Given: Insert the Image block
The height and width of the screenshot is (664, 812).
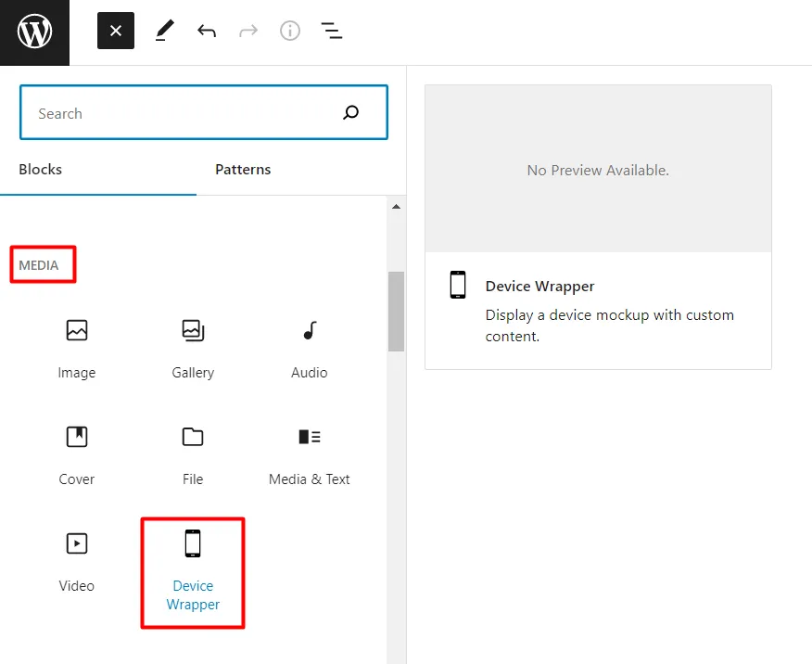Looking at the screenshot, I should tap(77, 349).
